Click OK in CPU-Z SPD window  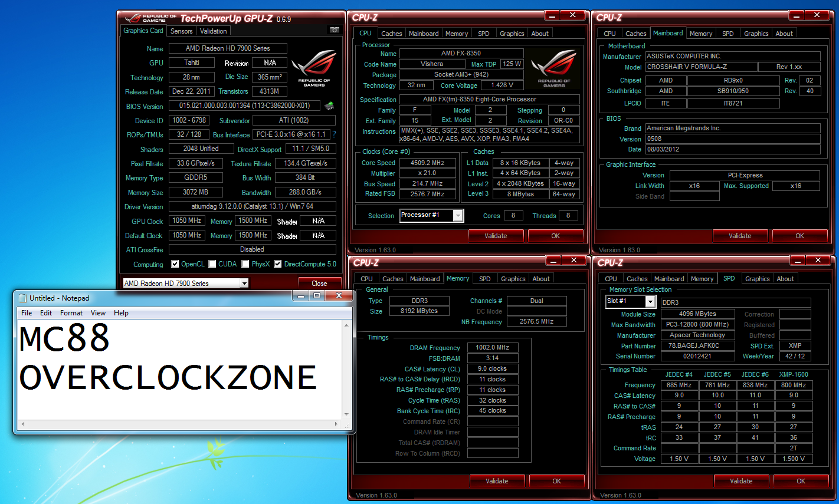point(801,481)
